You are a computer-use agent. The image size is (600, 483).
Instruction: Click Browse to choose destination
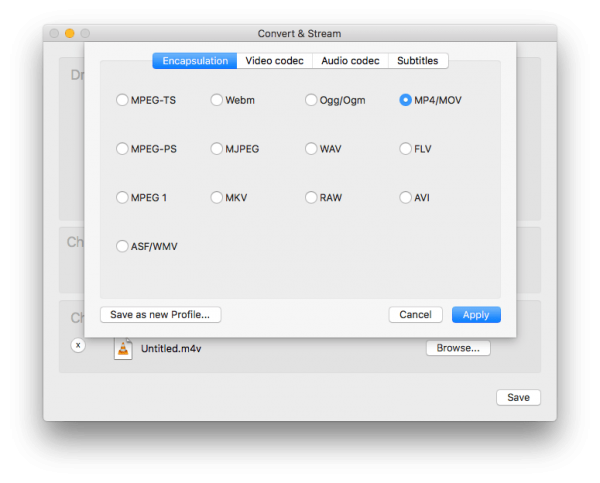[458, 348]
